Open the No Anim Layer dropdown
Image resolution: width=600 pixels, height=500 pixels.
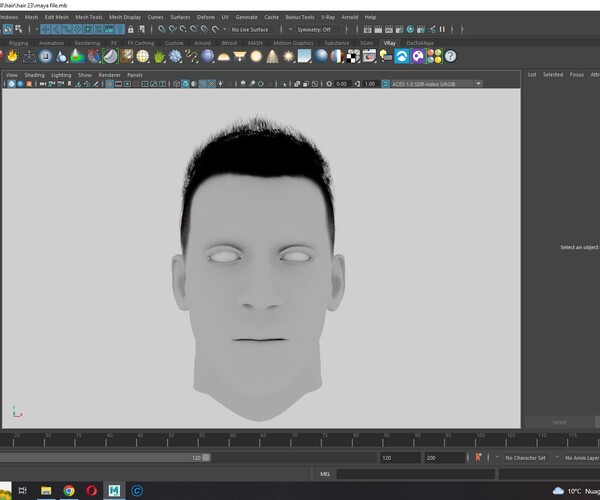[582, 458]
